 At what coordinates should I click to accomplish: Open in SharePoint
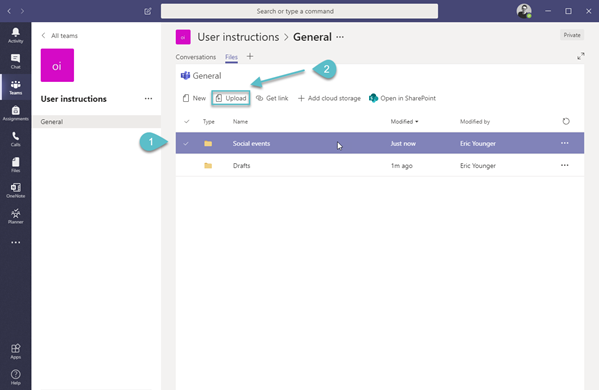point(402,98)
